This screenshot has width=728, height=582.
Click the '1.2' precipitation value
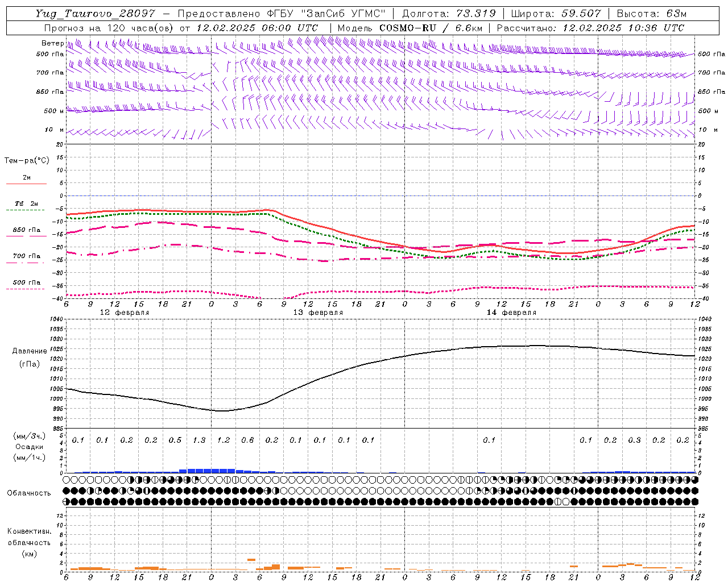(x=224, y=440)
